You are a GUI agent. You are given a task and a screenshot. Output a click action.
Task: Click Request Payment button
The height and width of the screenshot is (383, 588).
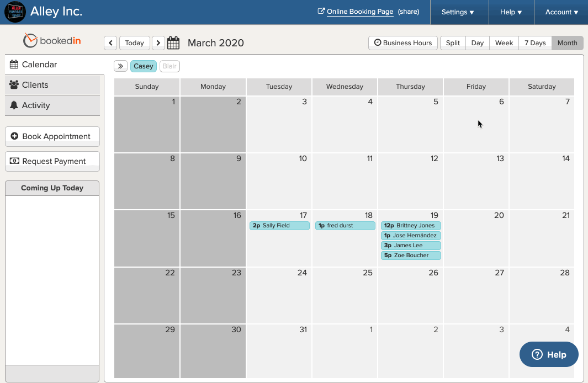pyautogui.click(x=52, y=161)
